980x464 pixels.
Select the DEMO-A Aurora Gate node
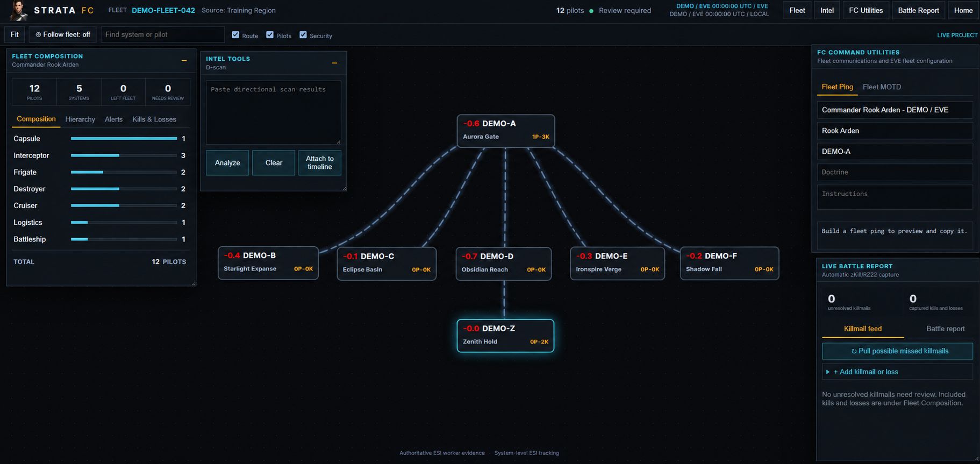[505, 131]
